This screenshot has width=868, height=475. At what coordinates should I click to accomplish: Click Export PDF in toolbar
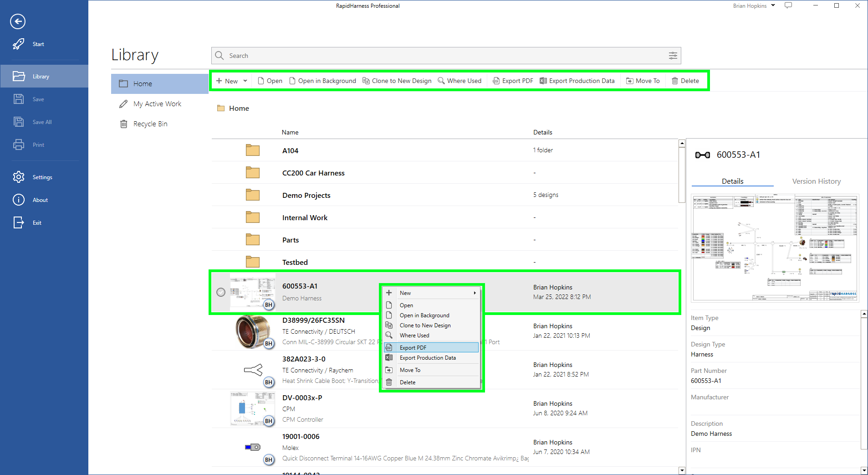513,81
